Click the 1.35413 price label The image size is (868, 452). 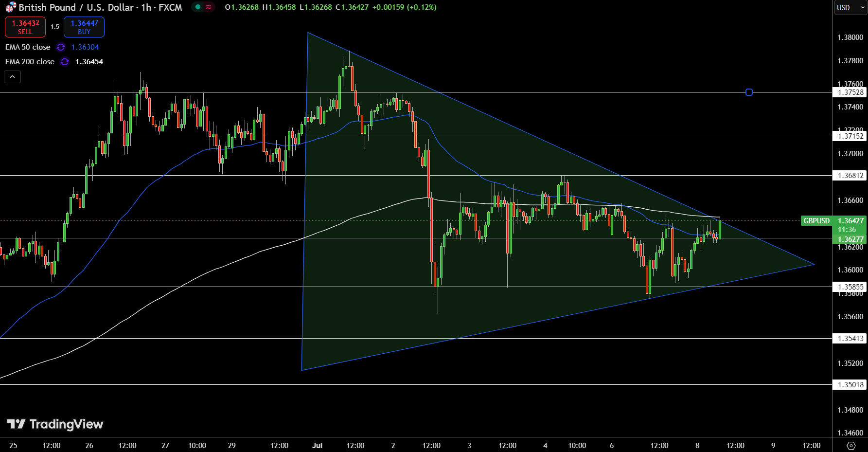[x=850, y=339]
